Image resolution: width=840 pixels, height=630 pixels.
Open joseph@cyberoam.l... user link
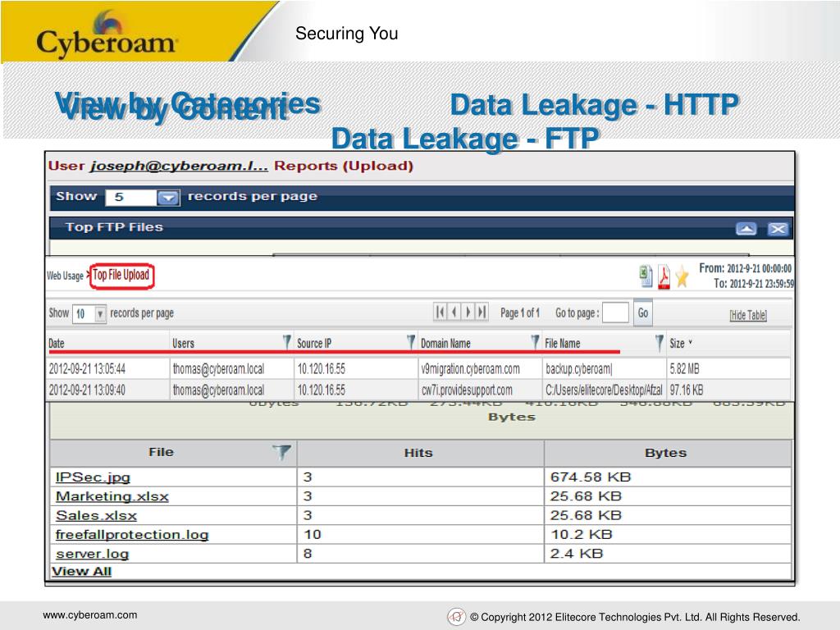179,166
